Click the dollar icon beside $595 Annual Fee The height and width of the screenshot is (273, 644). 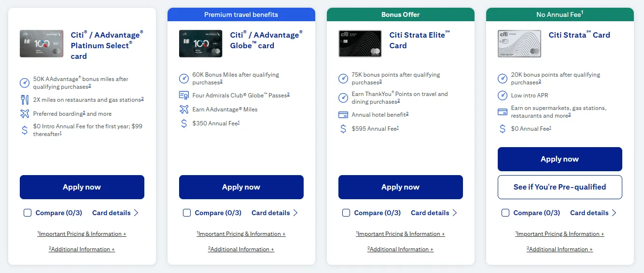[x=343, y=129]
